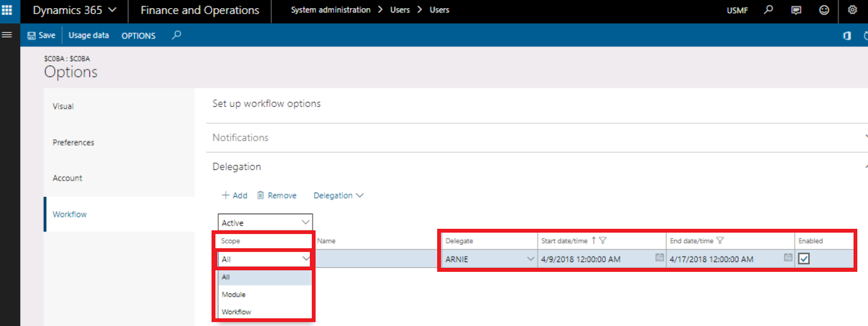868x326 pixels.
Task: Click the search magnifier in top bar
Action: [768, 10]
